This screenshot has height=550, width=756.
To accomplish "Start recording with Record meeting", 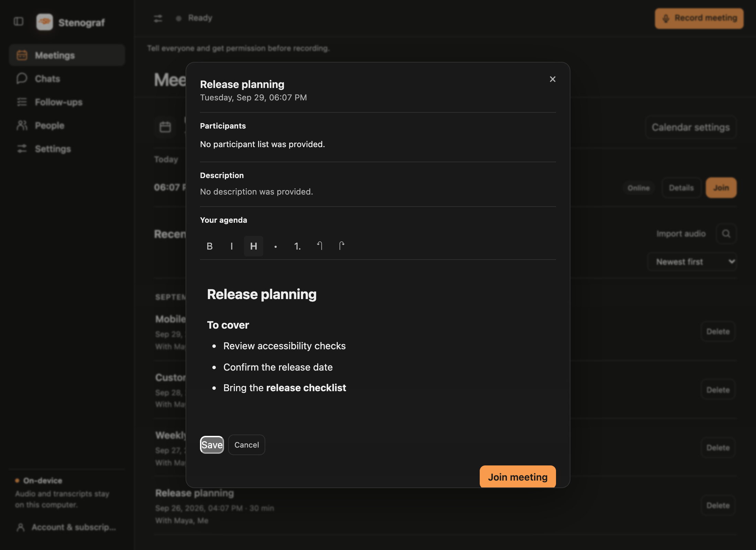I will pos(699,18).
